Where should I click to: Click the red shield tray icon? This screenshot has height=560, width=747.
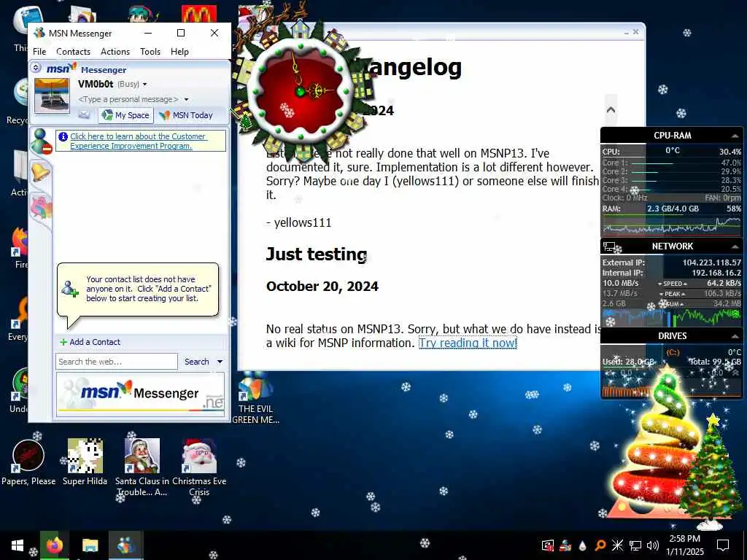548,545
